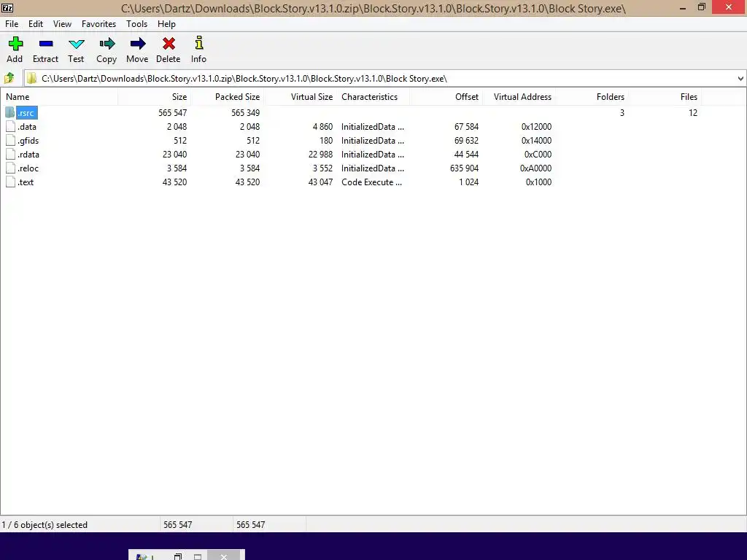Expand the address bar path dropdown
Viewport: 747px width, 560px height.
(x=740, y=79)
